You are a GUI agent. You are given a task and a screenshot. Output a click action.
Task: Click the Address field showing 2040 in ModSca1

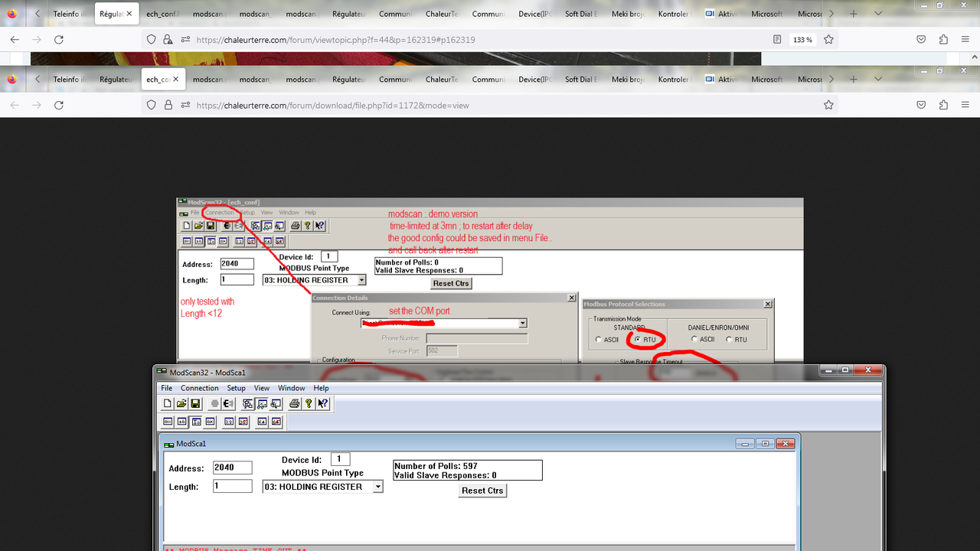233,468
